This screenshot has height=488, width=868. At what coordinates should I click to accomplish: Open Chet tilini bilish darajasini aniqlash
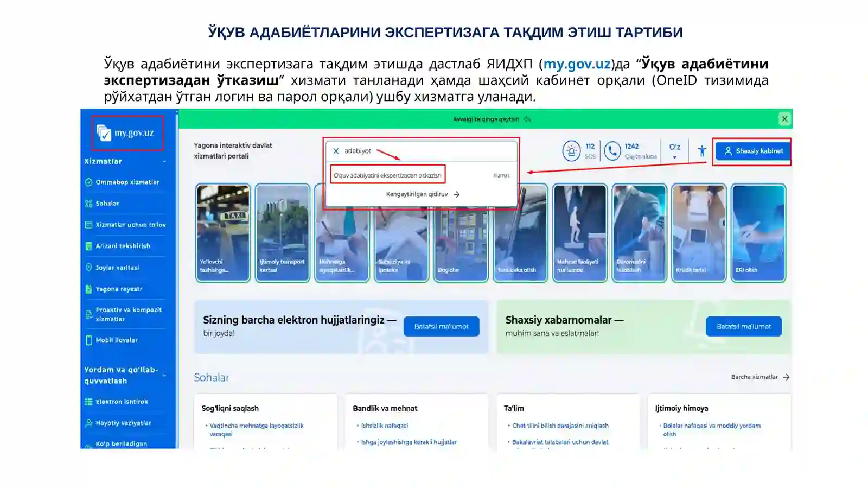coord(560,426)
